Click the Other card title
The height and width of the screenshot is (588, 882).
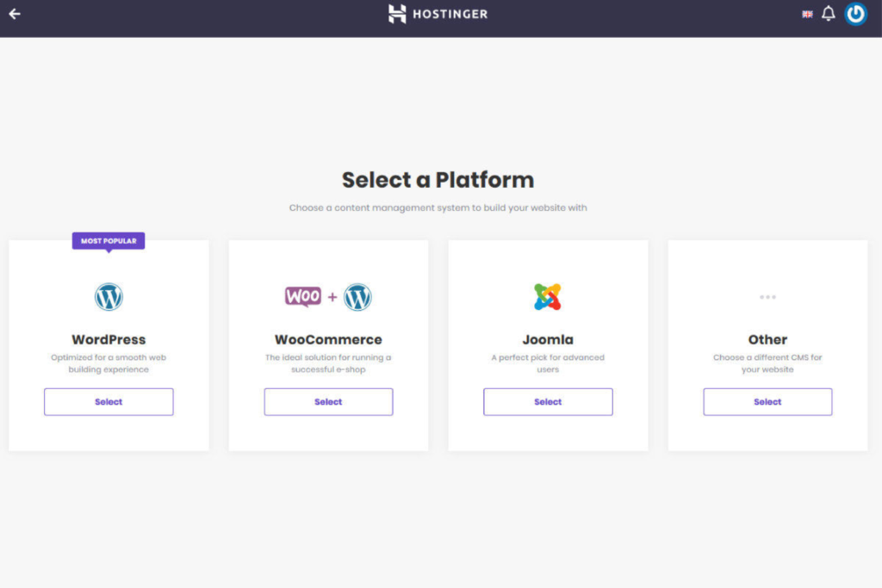(x=767, y=339)
